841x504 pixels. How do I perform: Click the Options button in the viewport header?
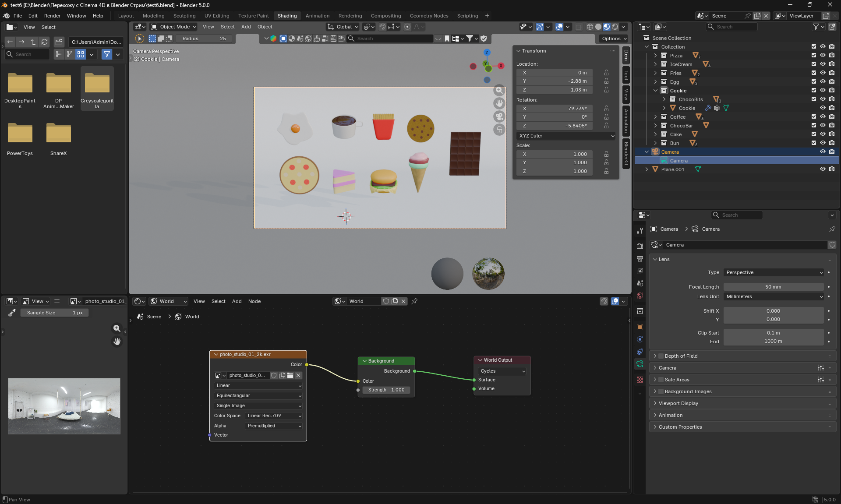tap(614, 39)
